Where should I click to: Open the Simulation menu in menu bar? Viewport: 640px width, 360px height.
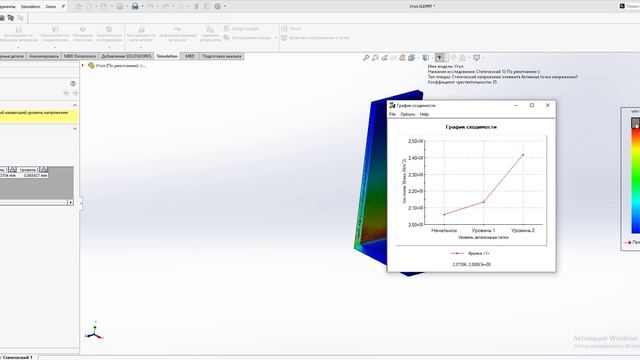click(x=31, y=7)
